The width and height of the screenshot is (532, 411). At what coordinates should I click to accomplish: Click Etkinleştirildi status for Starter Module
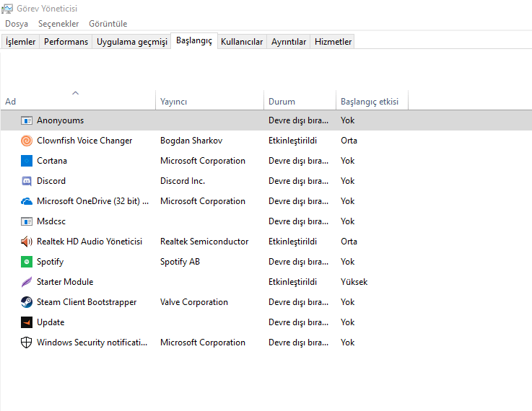coord(292,282)
